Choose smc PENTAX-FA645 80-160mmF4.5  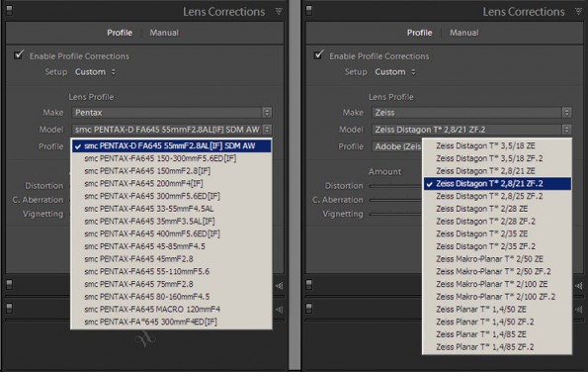[x=171, y=297]
